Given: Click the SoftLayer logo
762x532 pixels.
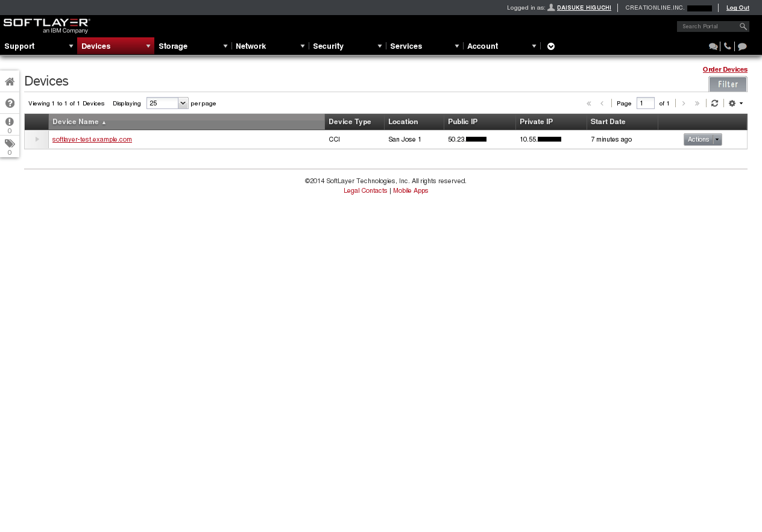Looking at the screenshot, I should [46, 25].
